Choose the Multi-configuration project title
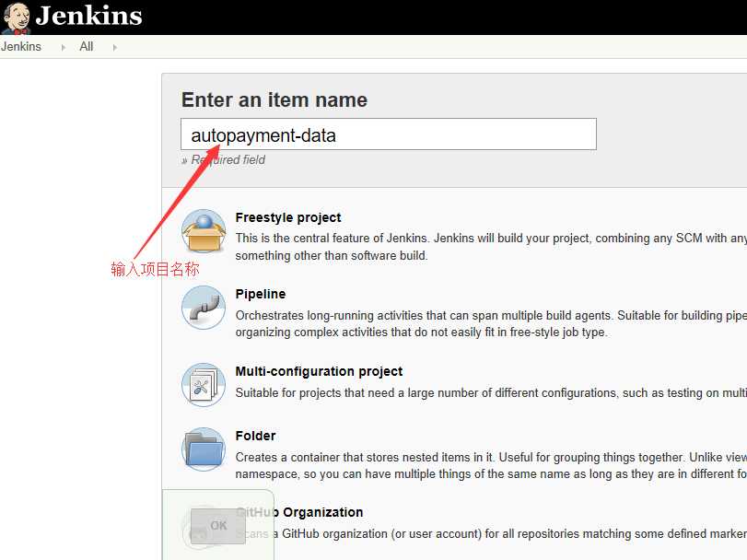Screen dimensions: 747x560 (x=319, y=371)
